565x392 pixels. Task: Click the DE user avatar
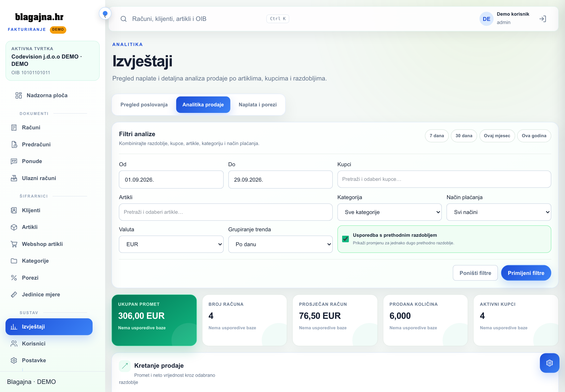[x=487, y=19]
